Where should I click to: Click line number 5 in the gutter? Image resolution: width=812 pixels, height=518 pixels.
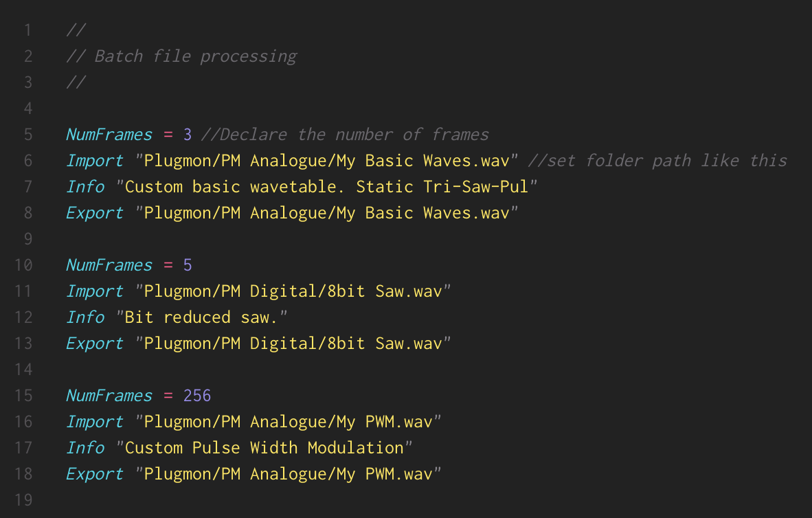click(x=28, y=135)
